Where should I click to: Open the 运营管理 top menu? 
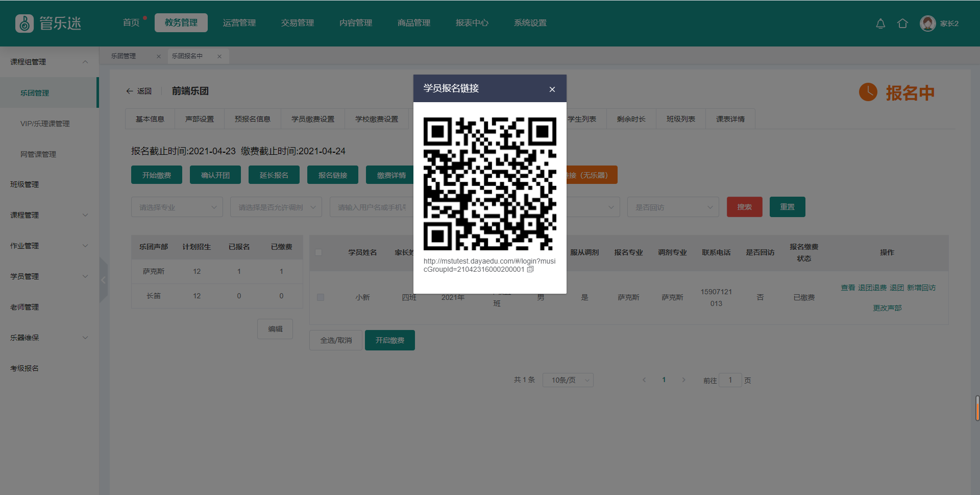point(239,23)
